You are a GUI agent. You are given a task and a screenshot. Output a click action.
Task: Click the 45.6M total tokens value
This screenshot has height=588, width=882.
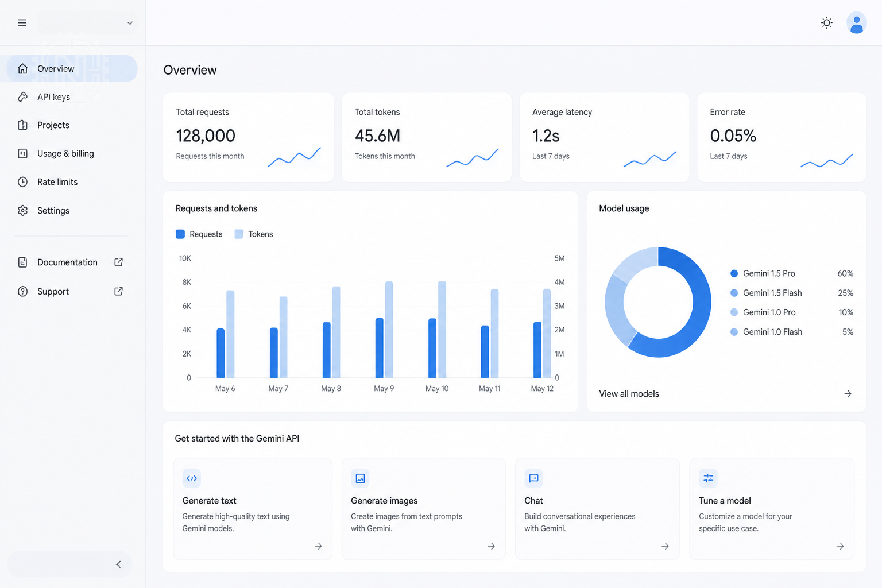pos(377,136)
